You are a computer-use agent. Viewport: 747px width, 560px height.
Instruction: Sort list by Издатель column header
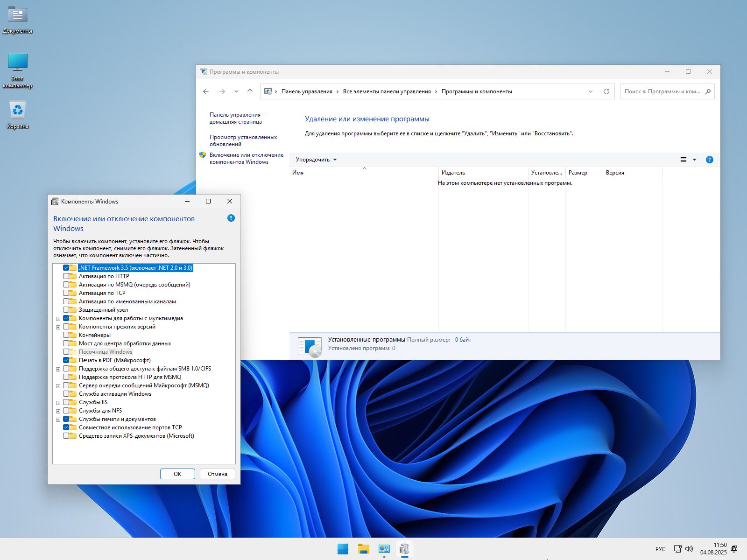tap(483, 173)
